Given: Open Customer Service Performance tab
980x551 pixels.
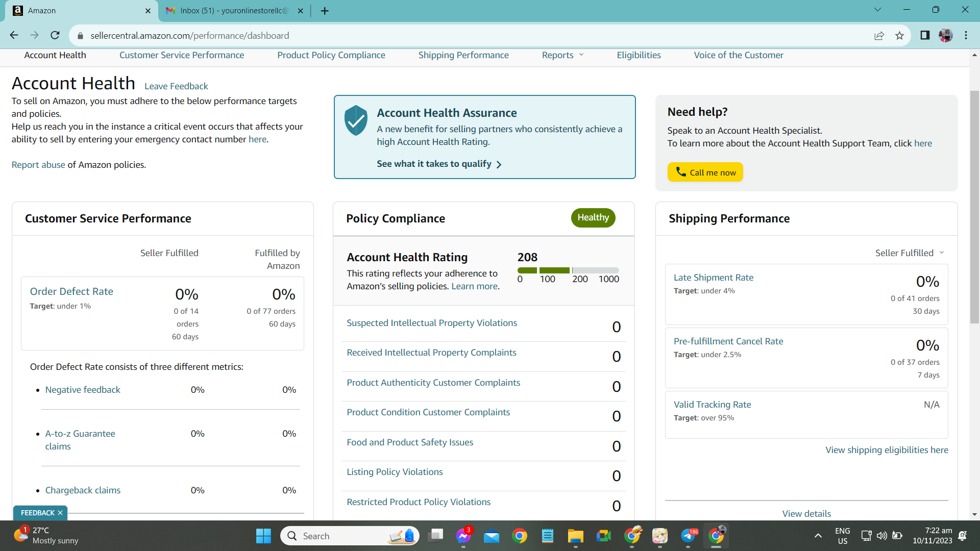Looking at the screenshot, I should click(x=182, y=55).
